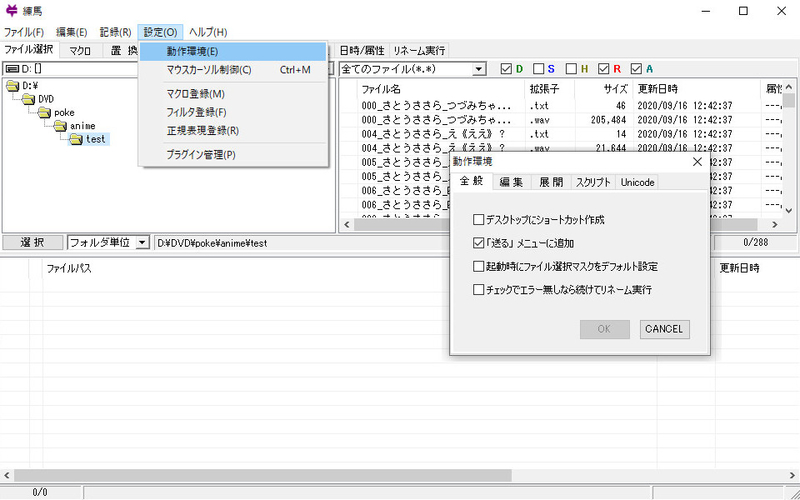Enable 起動時にファイル選択マスクをデフォルト設定 checkbox
The width and height of the screenshot is (800, 500).
pyautogui.click(x=478, y=266)
